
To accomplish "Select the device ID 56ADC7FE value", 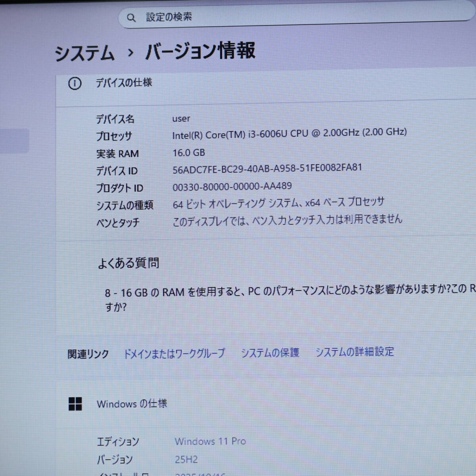I will coord(267,169).
